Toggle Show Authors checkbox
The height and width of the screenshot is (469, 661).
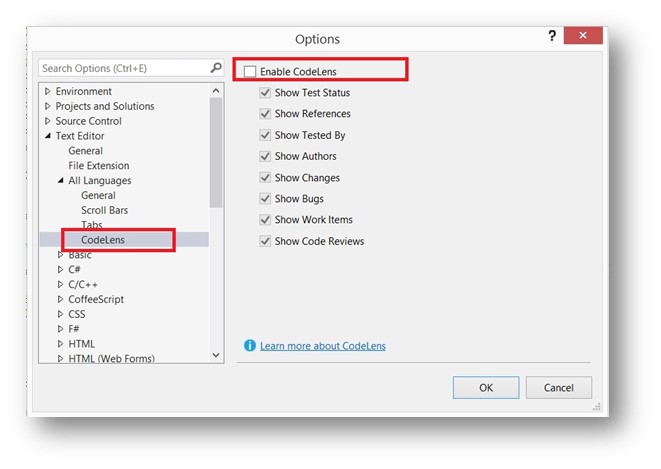pyautogui.click(x=265, y=156)
